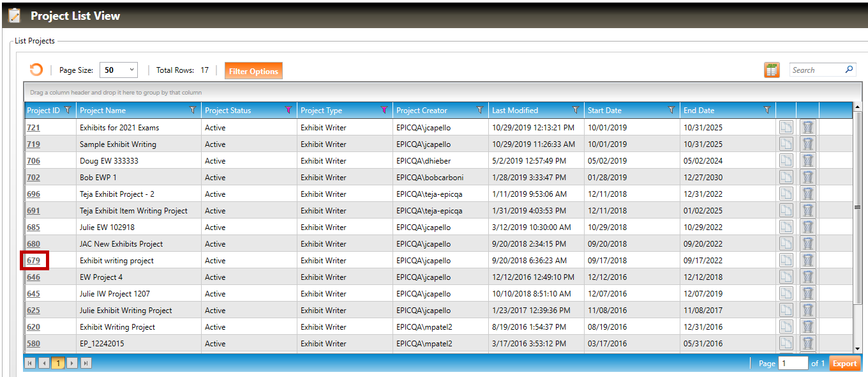Image resolution: width=868 pixels, height=377 pixels.
Task: Click copy icon for project 721
Action: [786, 127]
